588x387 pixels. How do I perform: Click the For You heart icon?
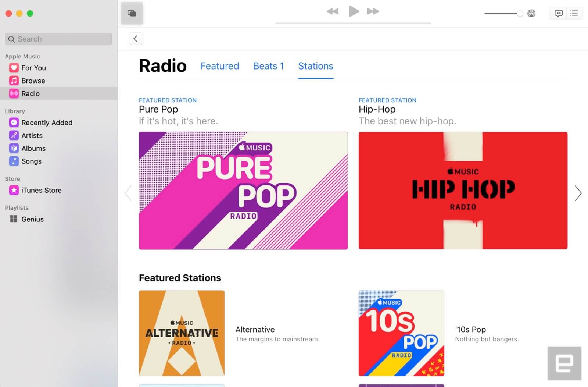14,68
